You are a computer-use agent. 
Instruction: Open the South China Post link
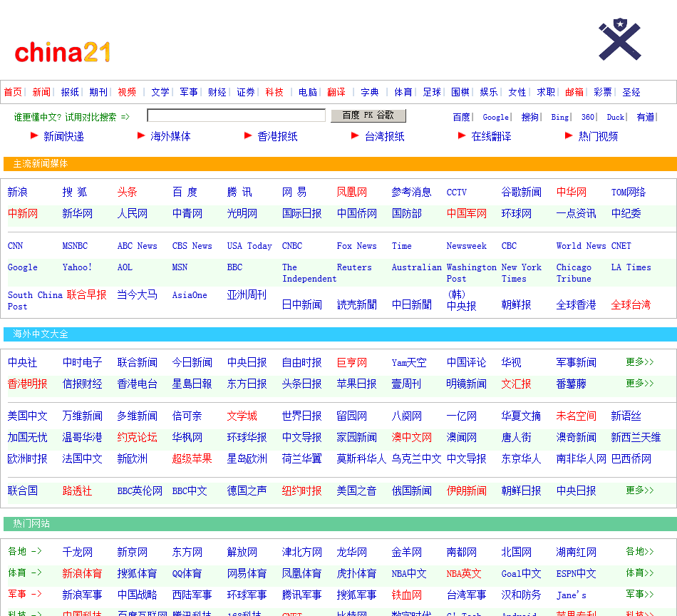click(x=36, y=301)
